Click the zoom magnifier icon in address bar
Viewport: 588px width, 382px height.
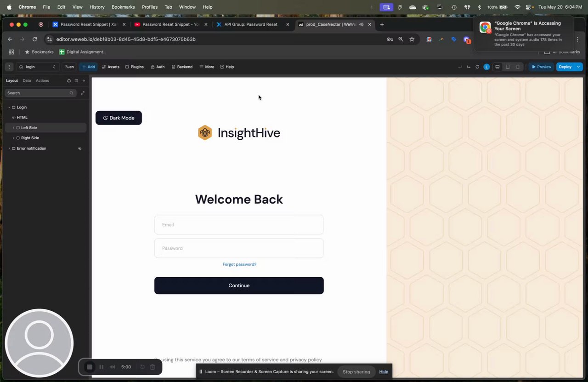tap(401, 39)
